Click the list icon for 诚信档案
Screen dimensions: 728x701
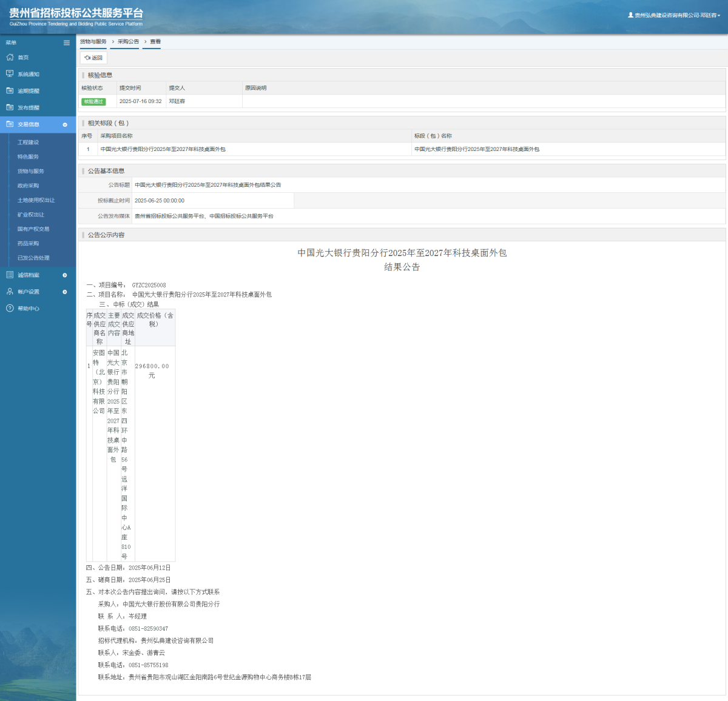click(x=10, y=275)
